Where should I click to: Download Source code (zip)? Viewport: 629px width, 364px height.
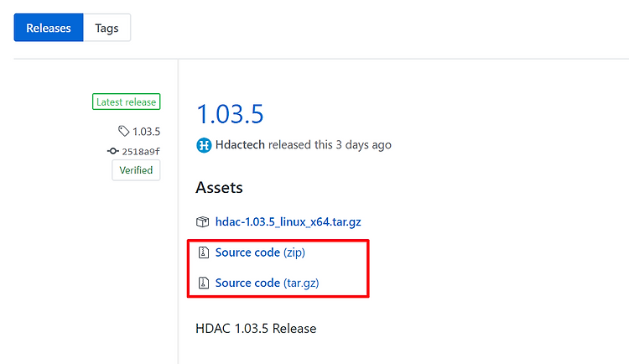[260, 252]
